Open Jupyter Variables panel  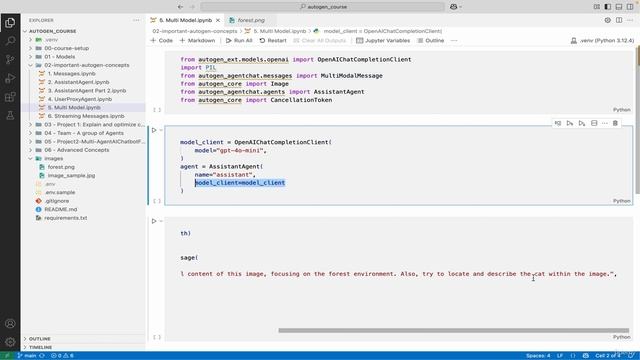(383, 40)
